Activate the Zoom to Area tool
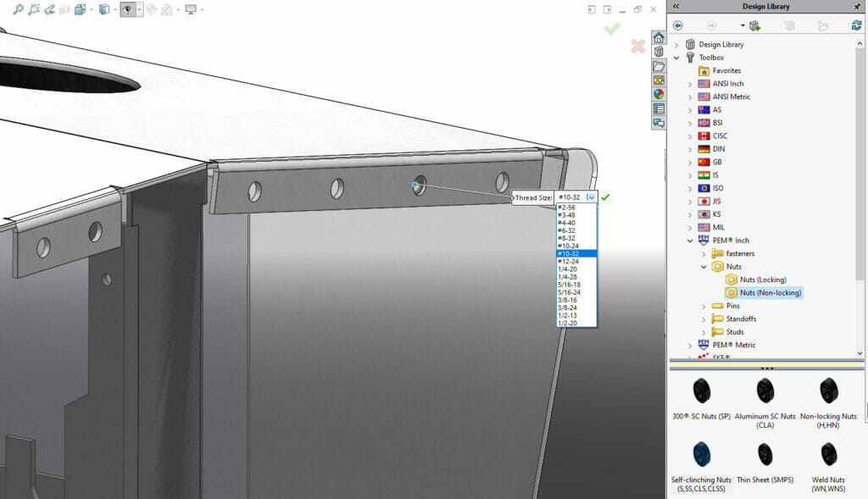This screenshot has width=868, height=499. pyautogui.click(x=33, y=8)
